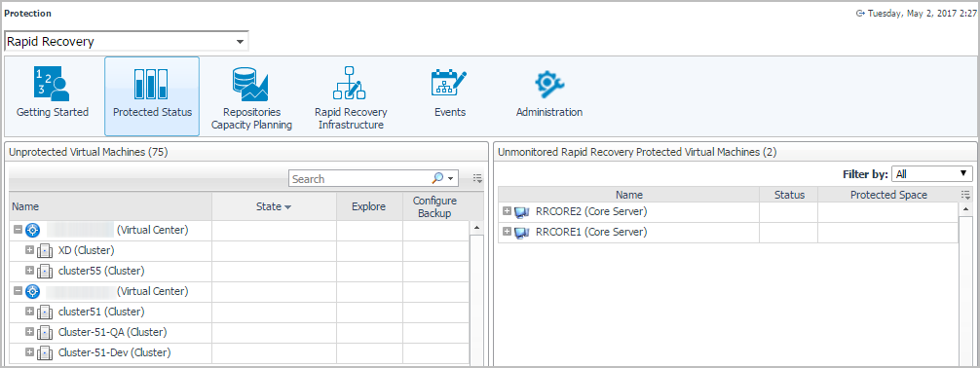Screen dimensions: 980x368
Task: Select the Cluster-51-QA tree item
Action: pyautogui.click(x=112, y=332)
